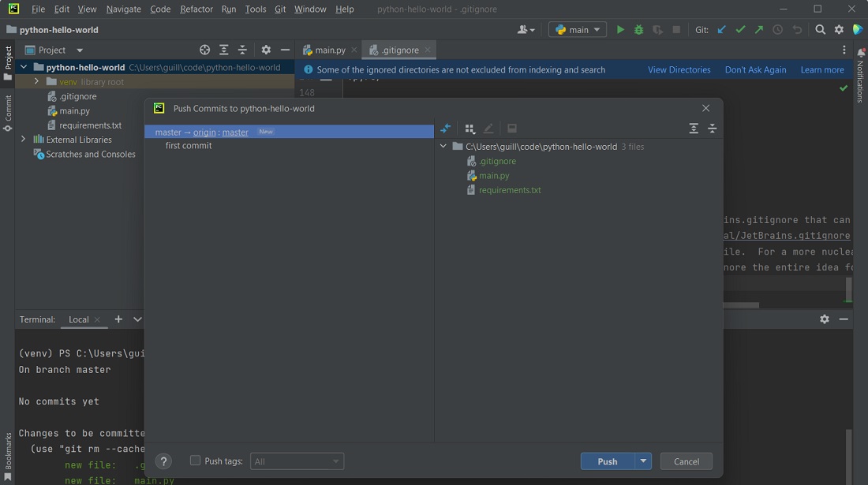Enable the Push tags checkbox
868x485 pixels.
[x=193, y=461]
